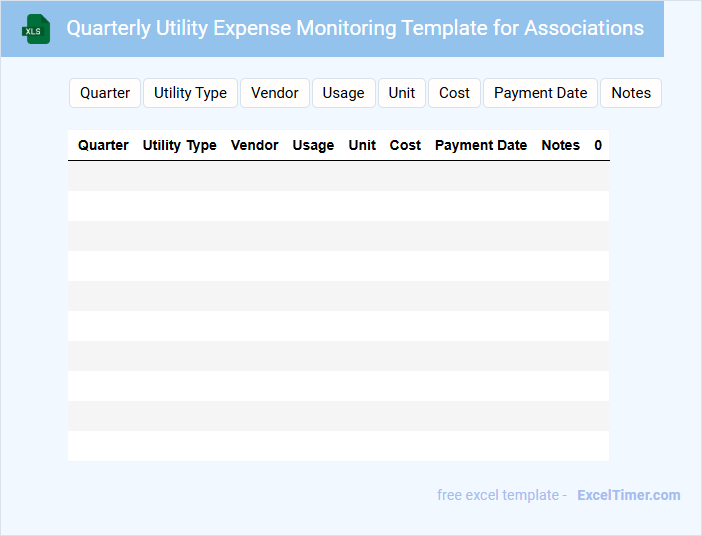702x536 pixels.
Task: Click the Vendor tag button
Action: pyautogui.click(x=275, y=93)
